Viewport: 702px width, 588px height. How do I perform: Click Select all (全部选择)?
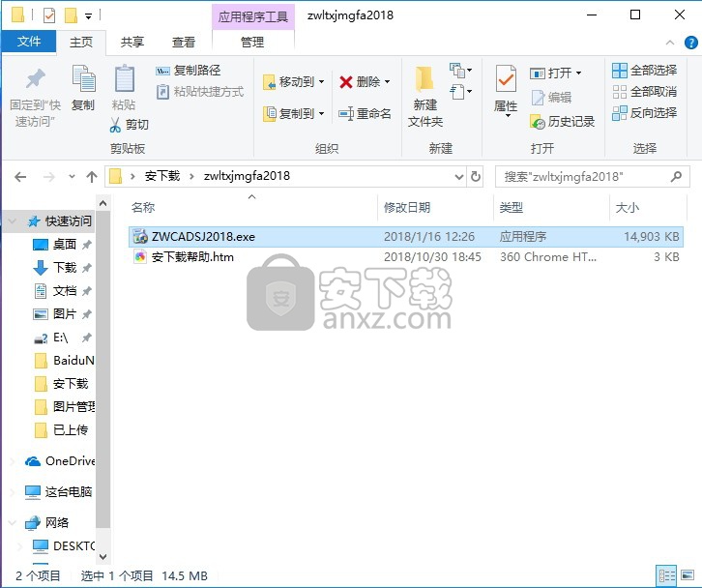coord(644,71)
